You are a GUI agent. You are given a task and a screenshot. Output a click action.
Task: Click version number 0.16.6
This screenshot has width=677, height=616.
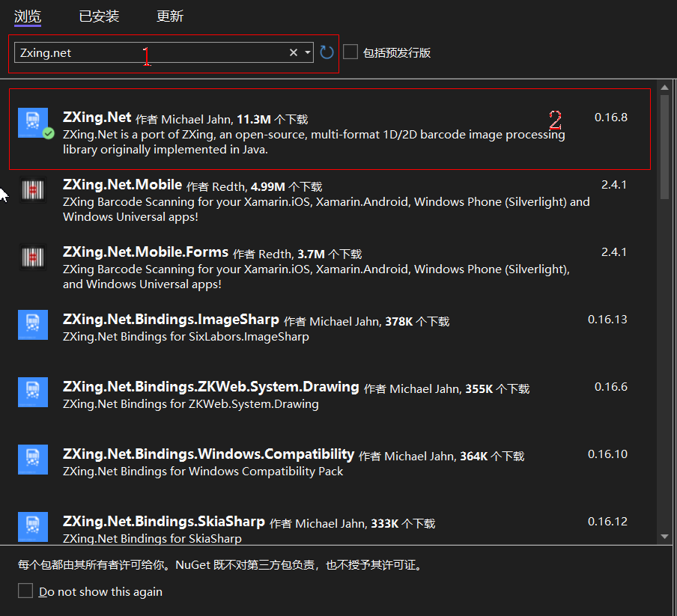(611, 386)
